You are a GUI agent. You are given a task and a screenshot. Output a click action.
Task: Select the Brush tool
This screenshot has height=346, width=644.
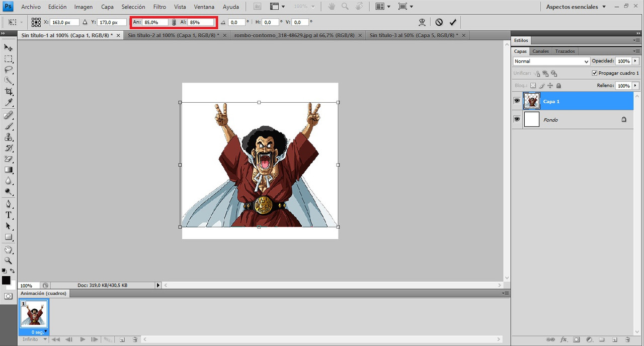[9, 126]
